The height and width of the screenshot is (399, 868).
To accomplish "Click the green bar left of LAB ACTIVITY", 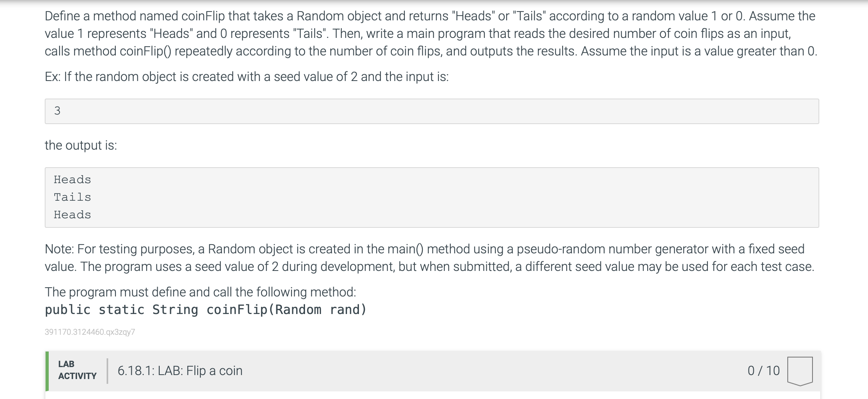I will pyautogui.click(x=47, y=371).
